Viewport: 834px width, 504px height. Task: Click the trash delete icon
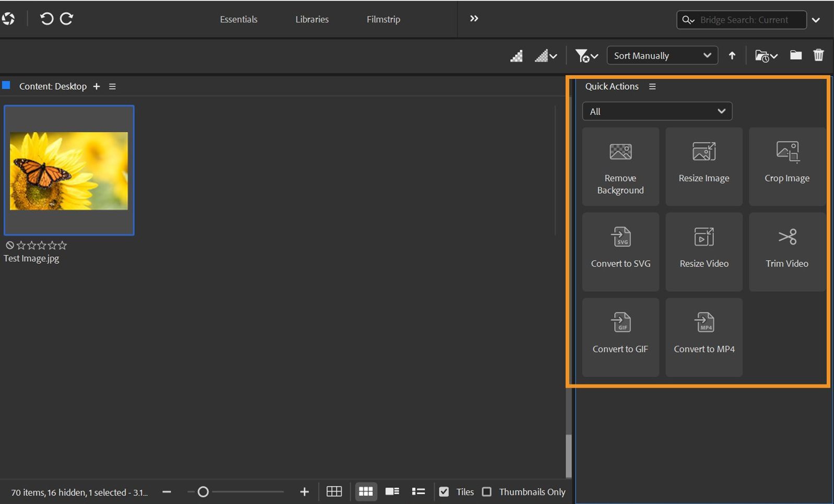pyautogui.click(x=818, y=55)
